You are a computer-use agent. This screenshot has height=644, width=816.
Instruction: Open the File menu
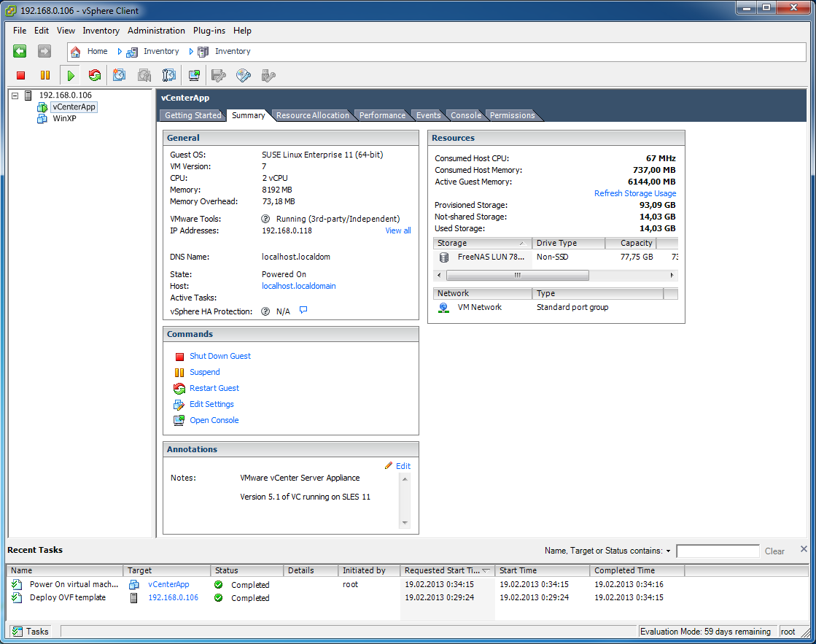pos(20,31)
